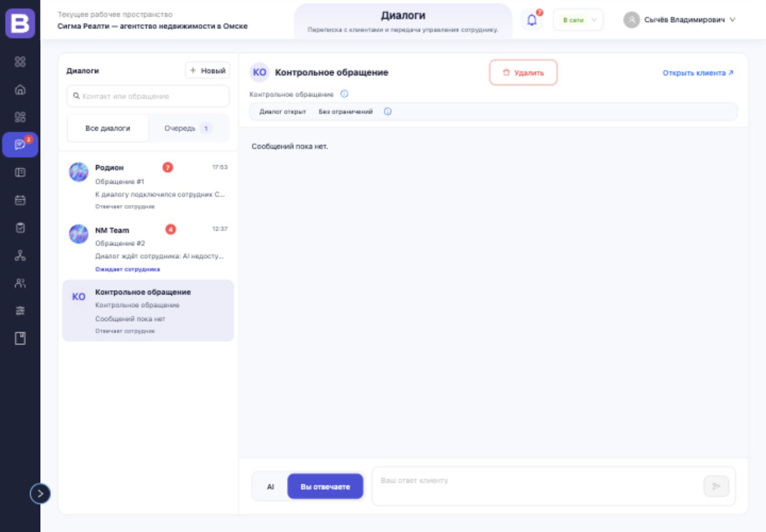This screenshot has height=532, width=766.
Task: Open the book icon in the sidebar
Action: click(20, 338)
